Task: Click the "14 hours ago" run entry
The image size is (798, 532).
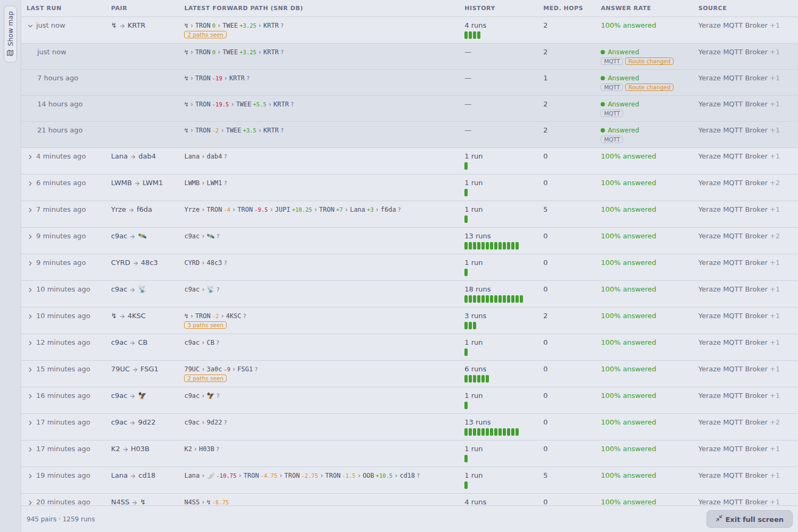Action: pyautogui.click(x=60, y=104)
